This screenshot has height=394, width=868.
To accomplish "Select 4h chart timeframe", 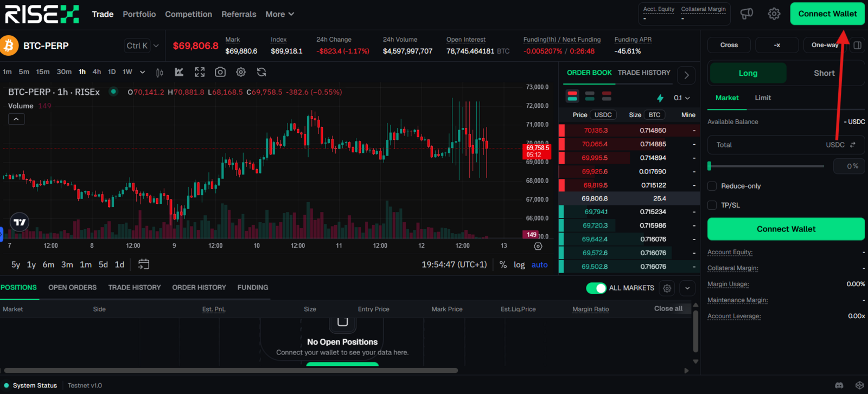I will pos(97,72).
